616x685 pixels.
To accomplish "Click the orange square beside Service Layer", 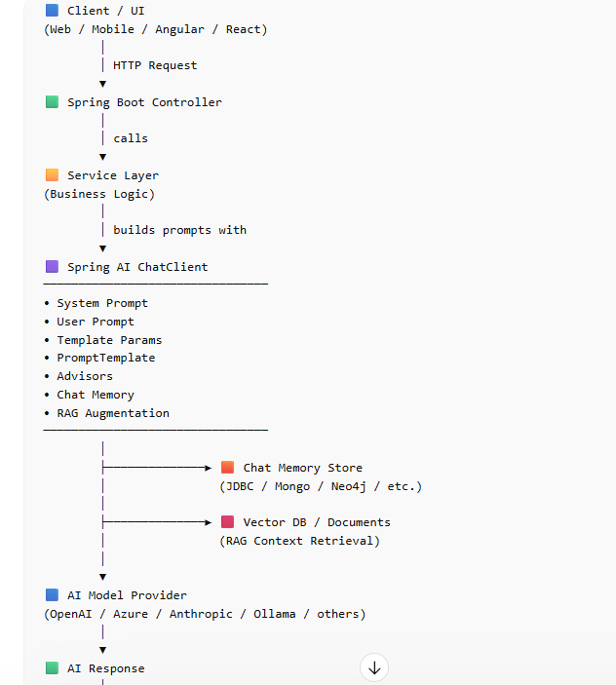I will (x=52, y=175).
